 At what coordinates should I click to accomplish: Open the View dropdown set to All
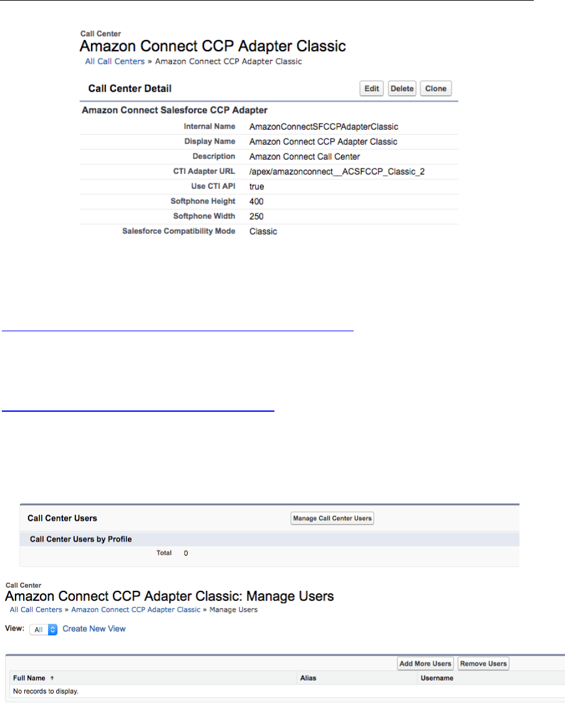pos(43,629)
